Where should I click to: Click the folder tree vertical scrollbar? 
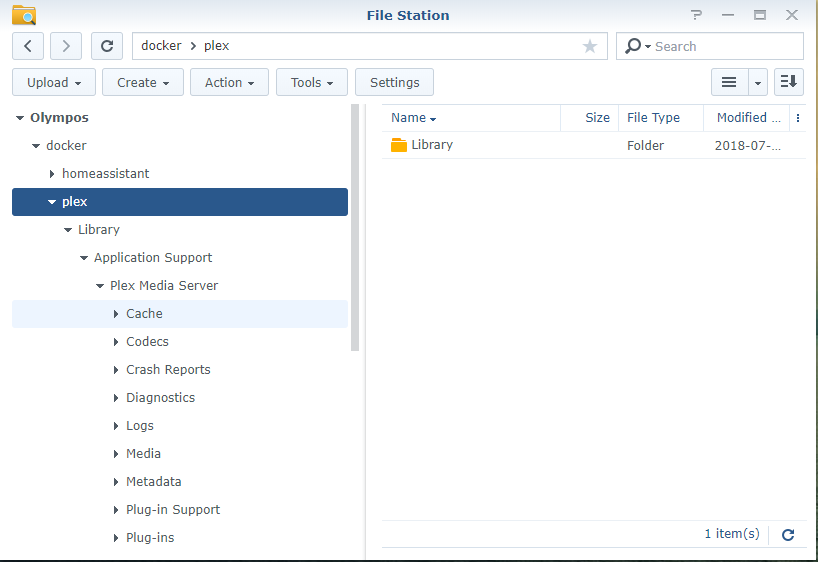coord(355,228)
